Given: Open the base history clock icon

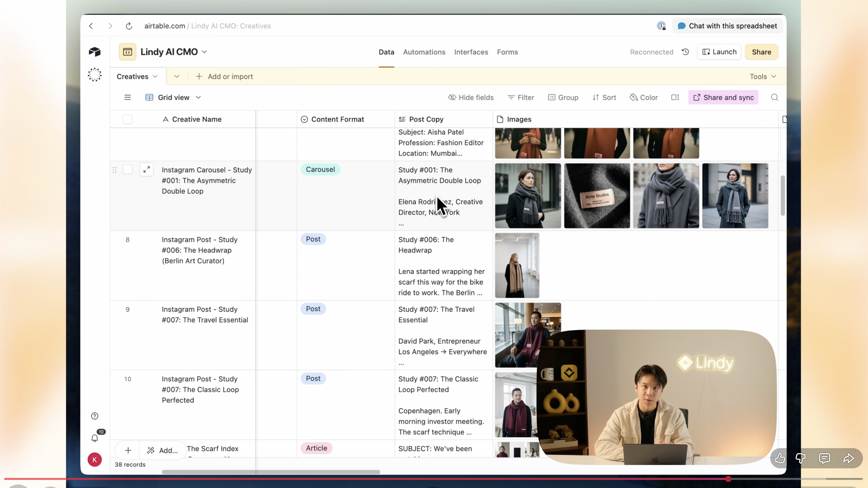Looking at the screenshot, I should (685, 52).
